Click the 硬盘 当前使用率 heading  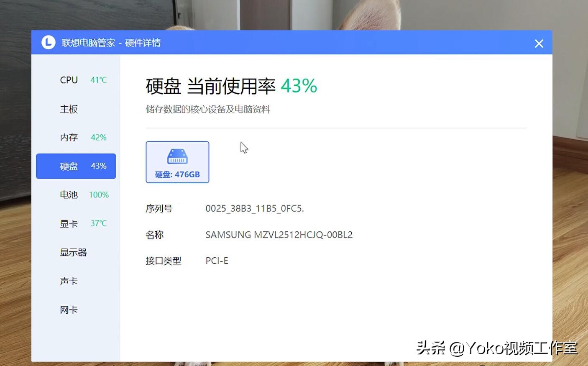[210, 86]
